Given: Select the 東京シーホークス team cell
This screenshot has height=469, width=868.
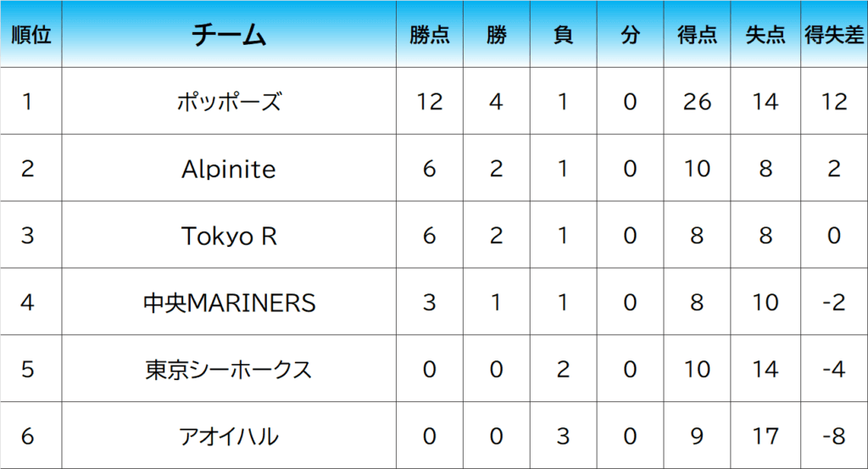Looking at the screenshot, I should [229, 370].
